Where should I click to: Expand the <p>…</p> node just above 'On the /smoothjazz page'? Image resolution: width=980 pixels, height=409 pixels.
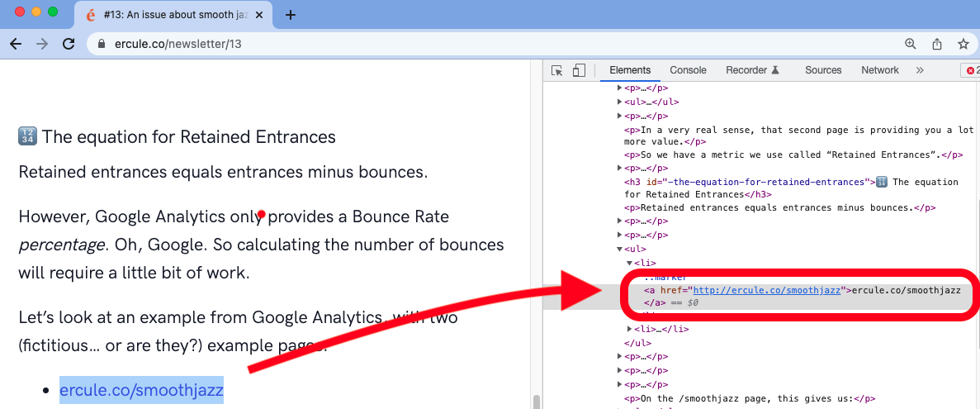tap(619, 384)
